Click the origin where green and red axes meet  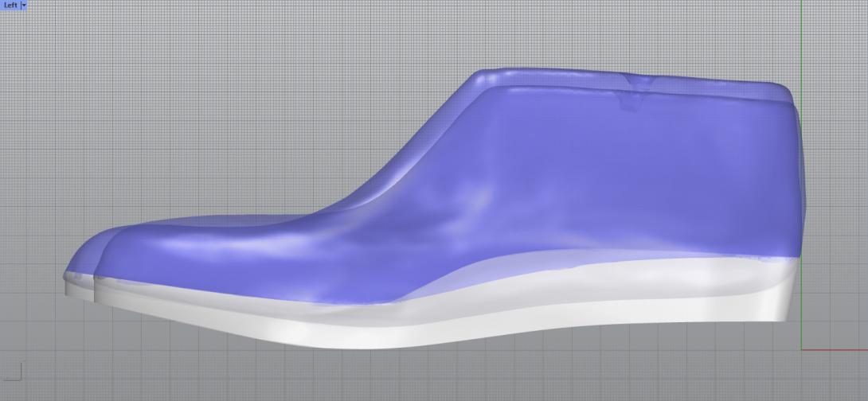tap(801, 349)
